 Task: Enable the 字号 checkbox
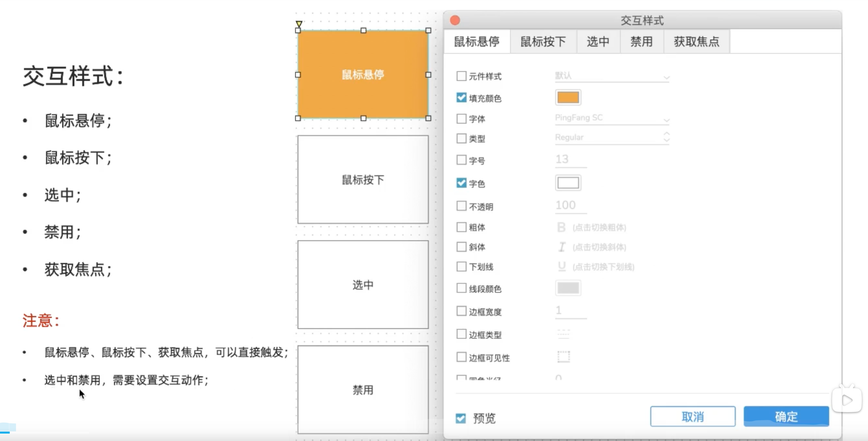tap(461, 160)
